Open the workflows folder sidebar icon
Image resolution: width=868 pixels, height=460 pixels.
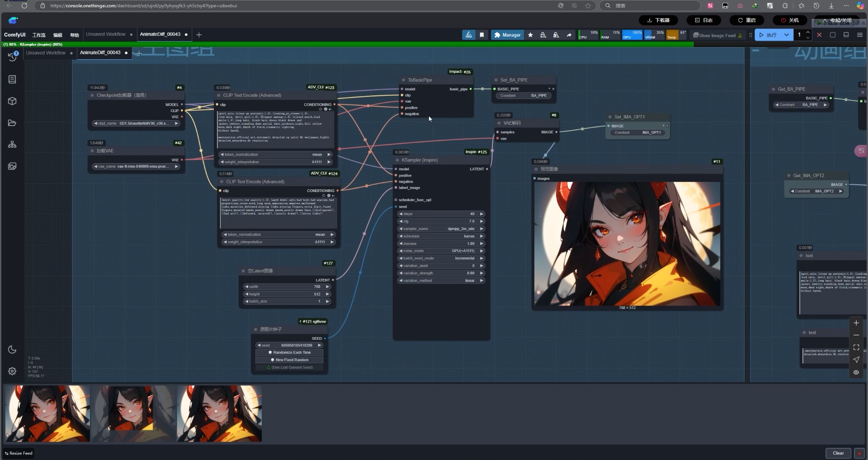tap(12, 123)
